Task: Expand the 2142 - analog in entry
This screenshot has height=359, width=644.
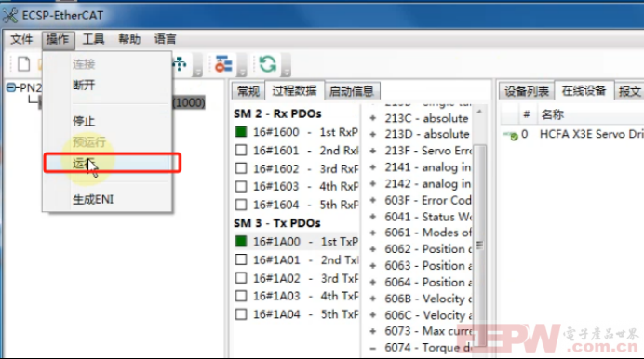Action: click(x=373, y=183)
